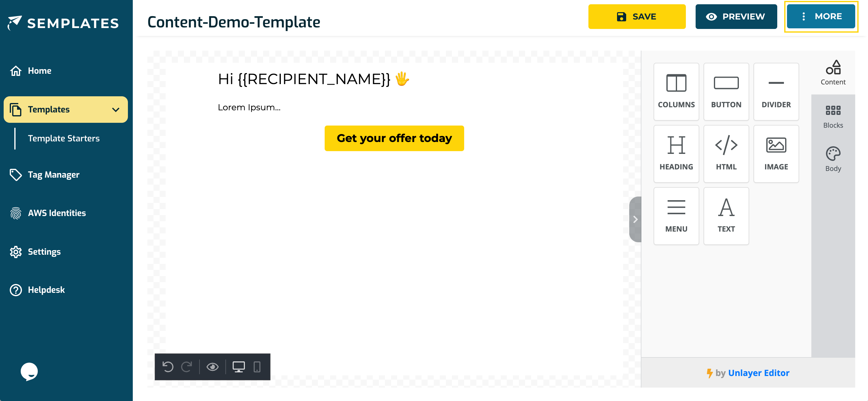The height and width of the screenshot is (401, 868).
Task: Collapse the content panel with side arrow
Action: click(636, 219)
